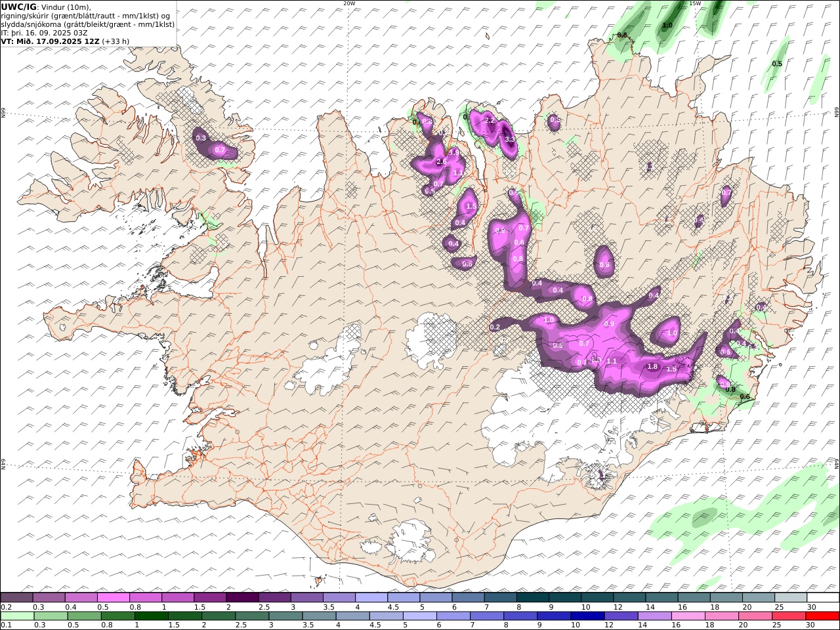Pick the dark green 1 swatch in the bottom legend row
The width and height of the screenshot is (840, 630).
point(151,616)
